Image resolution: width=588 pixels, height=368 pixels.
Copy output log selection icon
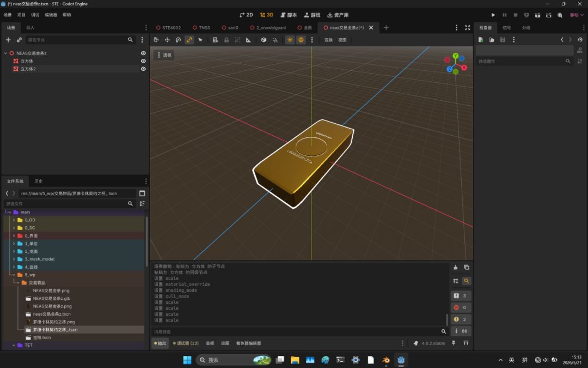467,267
